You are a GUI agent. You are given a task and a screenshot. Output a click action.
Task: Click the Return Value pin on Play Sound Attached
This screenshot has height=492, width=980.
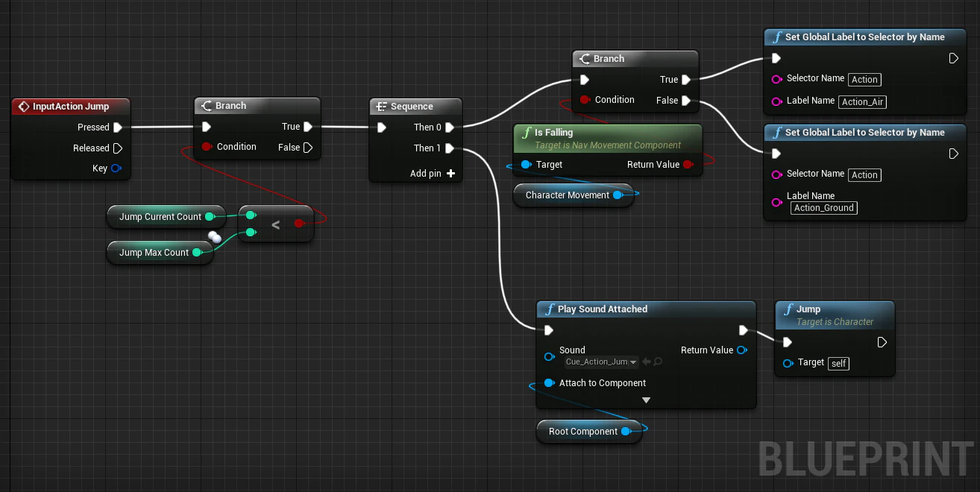tap(741, 350)
